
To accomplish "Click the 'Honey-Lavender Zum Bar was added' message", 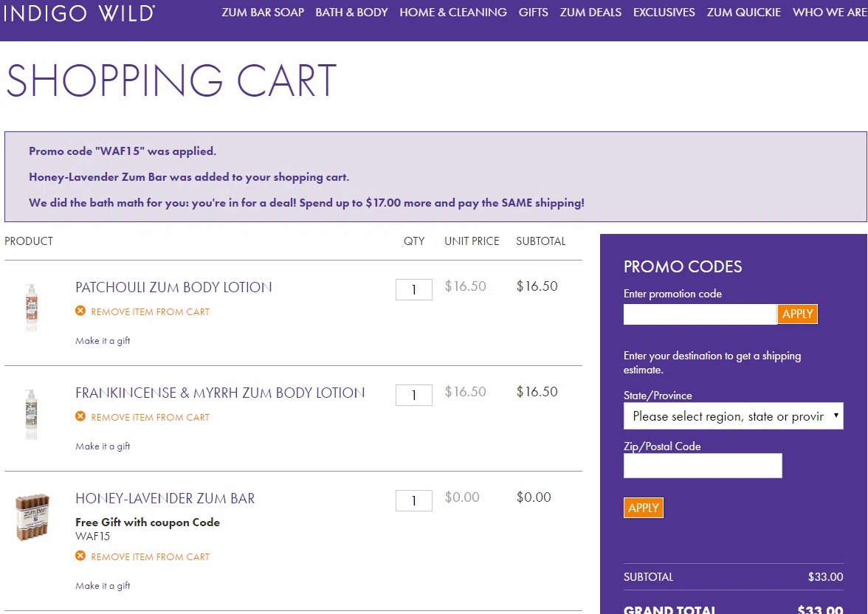I will [x=189, y=177].
